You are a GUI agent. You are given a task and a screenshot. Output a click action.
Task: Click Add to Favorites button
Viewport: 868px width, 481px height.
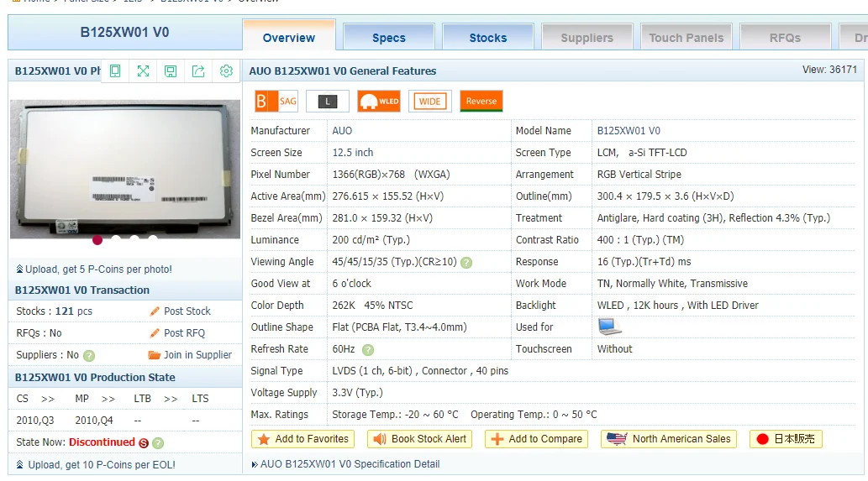(302, 439)
